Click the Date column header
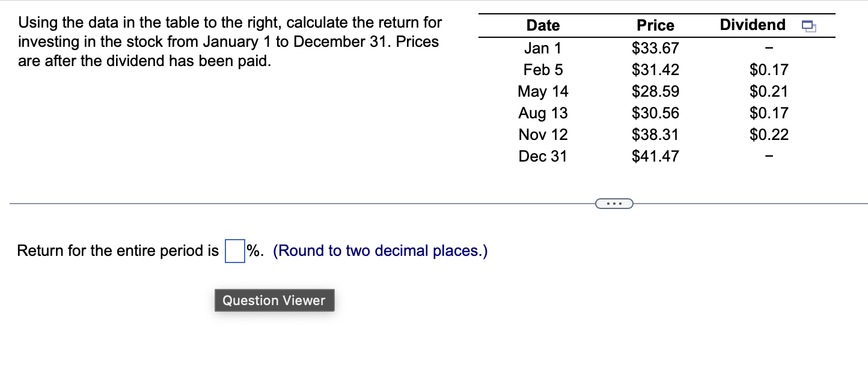 coord(543,25)
